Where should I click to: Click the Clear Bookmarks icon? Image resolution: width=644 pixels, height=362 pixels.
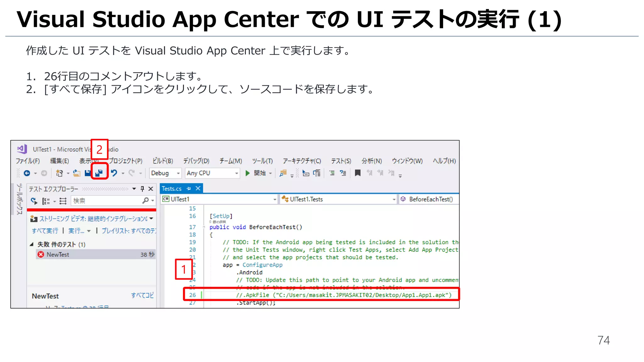pos(391,173)
